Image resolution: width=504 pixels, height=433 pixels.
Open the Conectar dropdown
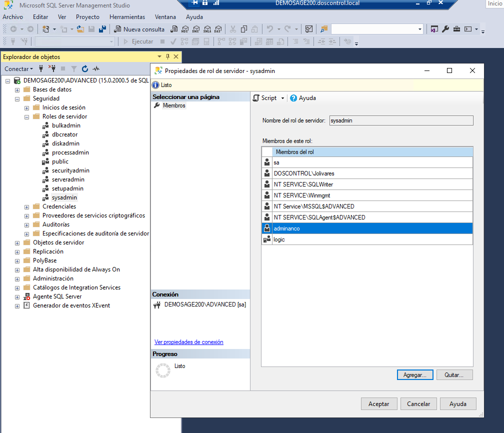pos(18,69)
